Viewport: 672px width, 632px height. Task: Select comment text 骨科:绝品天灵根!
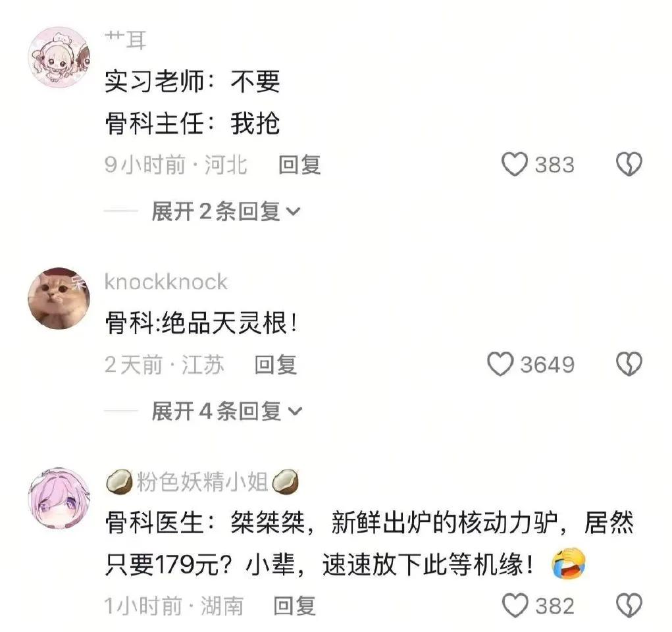201,323
